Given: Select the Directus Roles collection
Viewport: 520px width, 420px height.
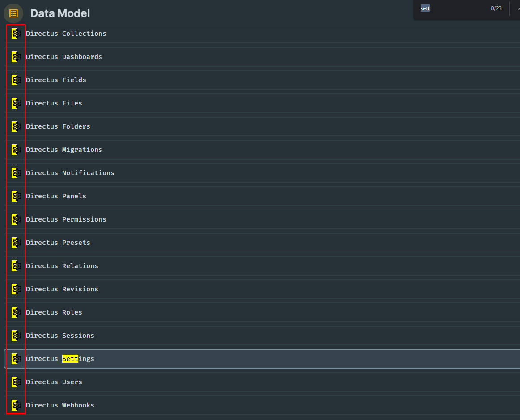Looking at the screenshot, I should [262, 312].
